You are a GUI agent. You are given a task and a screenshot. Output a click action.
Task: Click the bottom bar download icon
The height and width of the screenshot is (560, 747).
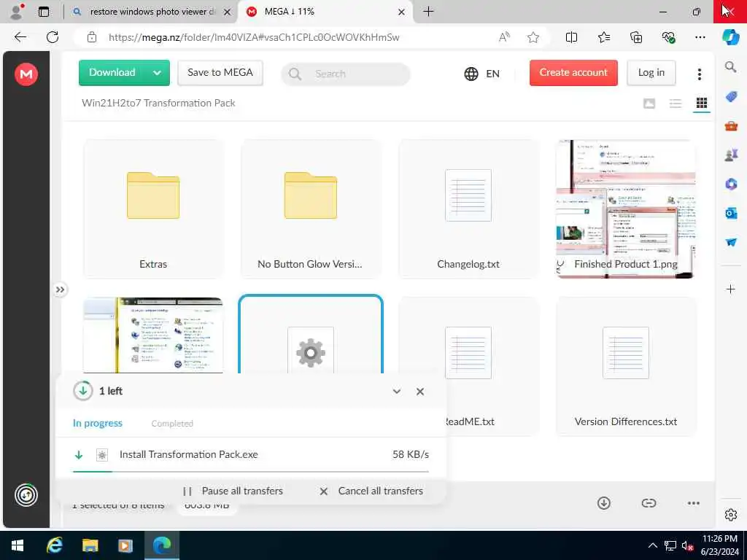point(603,503)
